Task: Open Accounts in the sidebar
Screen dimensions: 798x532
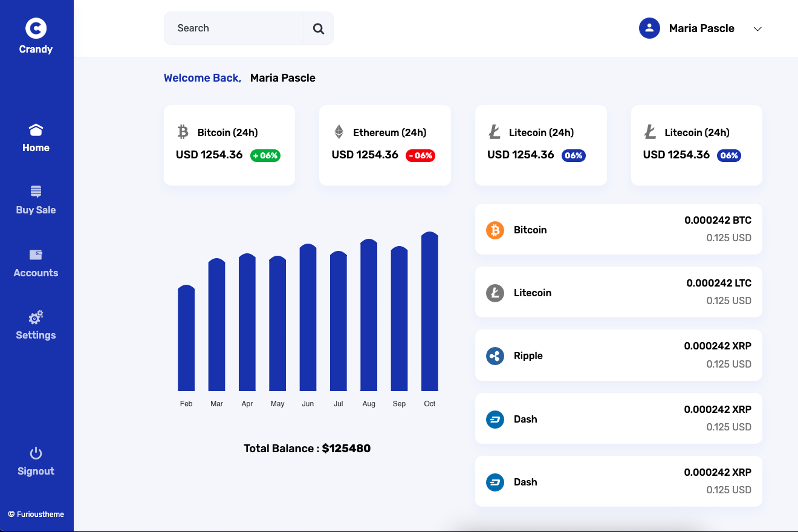Action: pos(36,264)
